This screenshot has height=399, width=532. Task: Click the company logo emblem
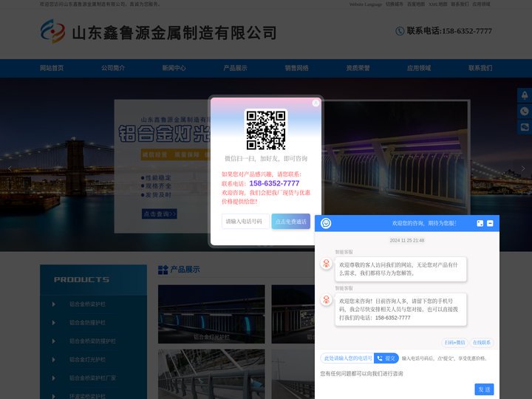tap(52, 31)
